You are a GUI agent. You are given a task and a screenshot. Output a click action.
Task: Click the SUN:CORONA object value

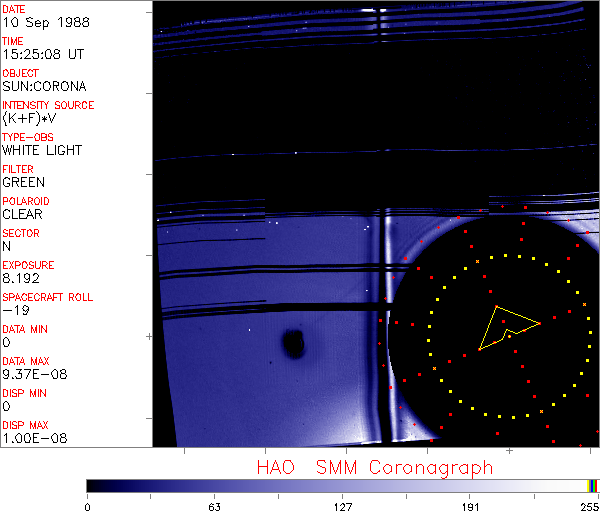[x=42, y=86]
